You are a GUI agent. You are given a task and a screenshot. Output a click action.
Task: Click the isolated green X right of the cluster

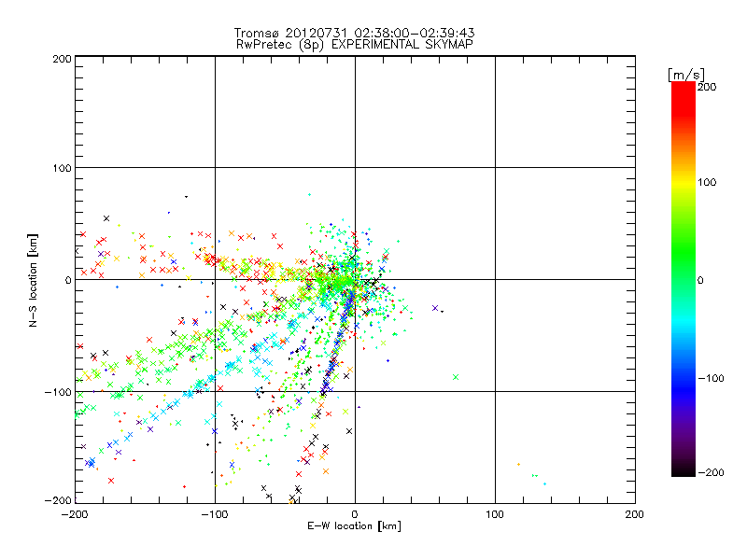point(456,377)
